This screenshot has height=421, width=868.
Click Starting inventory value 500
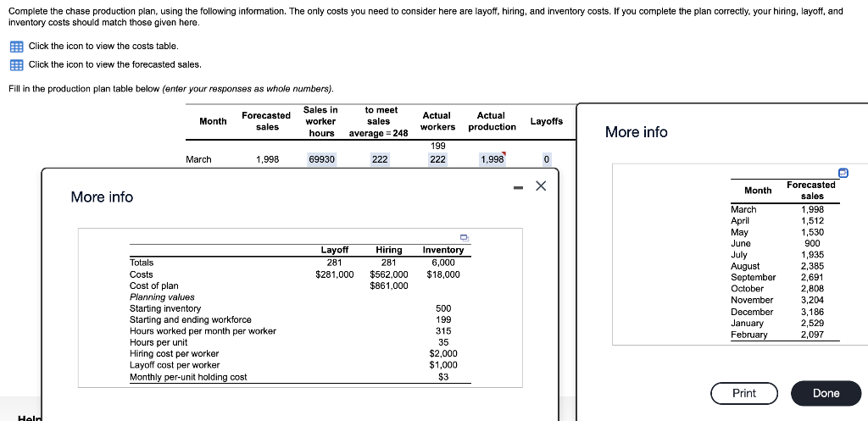click(x=443, y=308)
